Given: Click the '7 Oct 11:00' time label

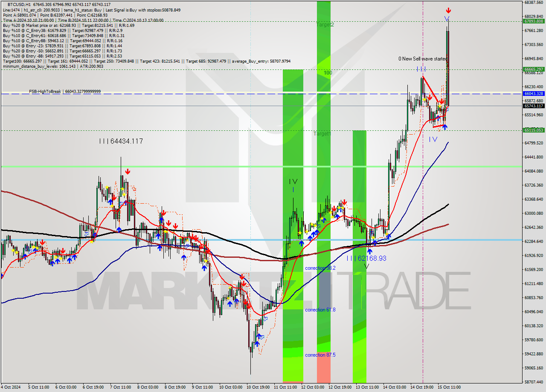Looking at the screenshot, I should coord(120,387).
